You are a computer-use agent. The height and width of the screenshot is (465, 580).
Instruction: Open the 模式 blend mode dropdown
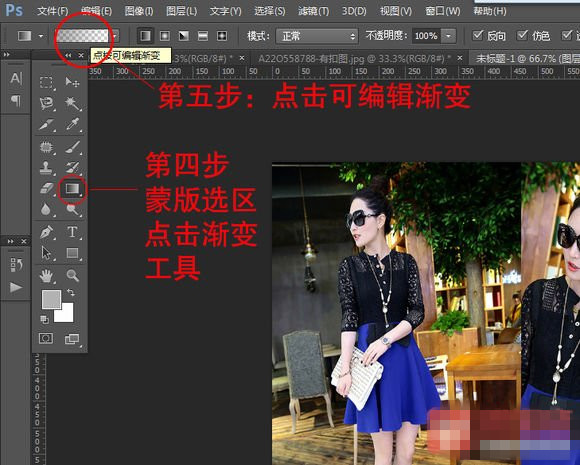(x=317, y=36)
